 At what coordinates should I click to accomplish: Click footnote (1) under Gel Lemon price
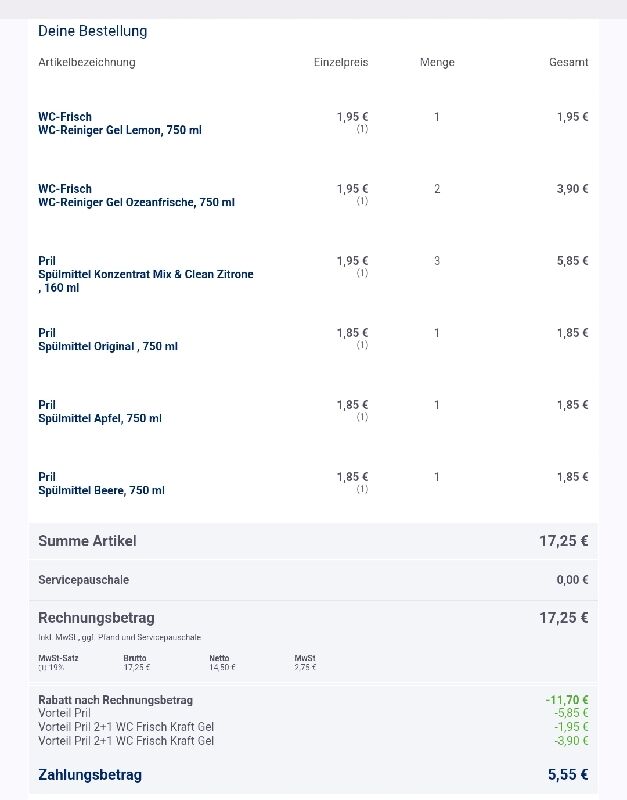tap(362, 129)
